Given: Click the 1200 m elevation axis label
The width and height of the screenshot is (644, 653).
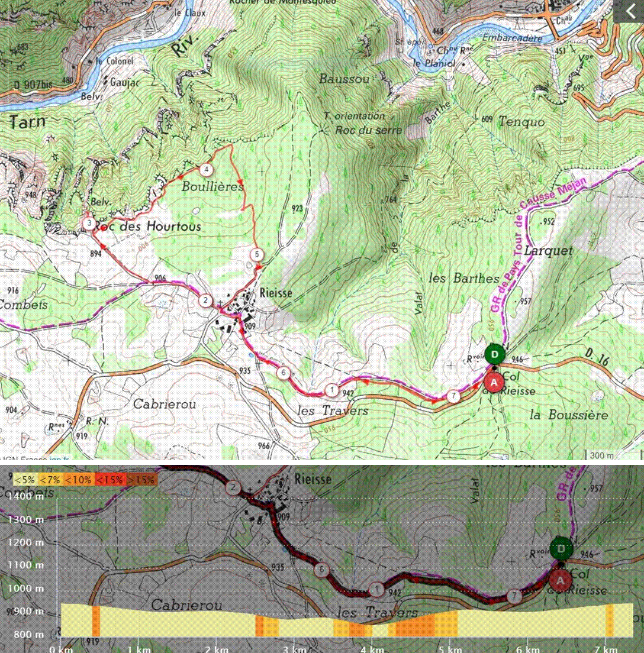Looking at the screenshot, I should coord(25,542).
